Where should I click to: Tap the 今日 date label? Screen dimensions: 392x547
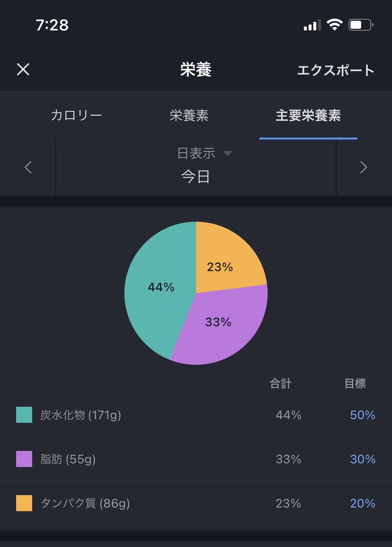(196, 176)
